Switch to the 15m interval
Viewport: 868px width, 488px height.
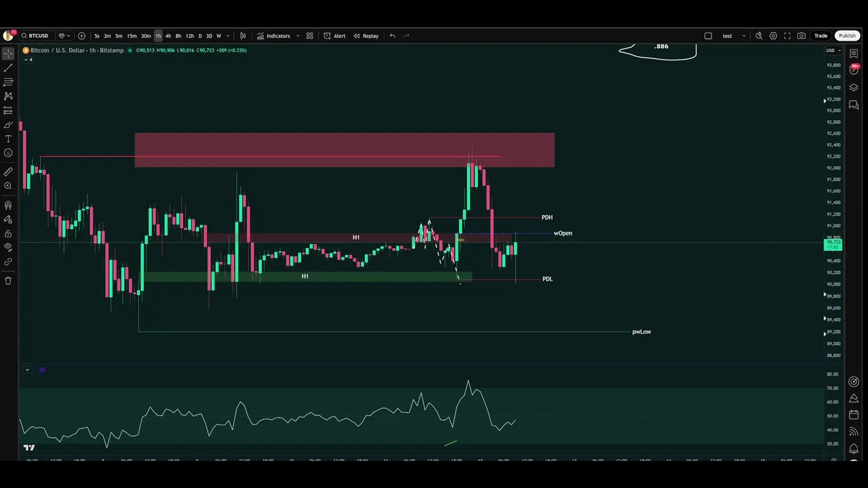[x=132, y=36]
